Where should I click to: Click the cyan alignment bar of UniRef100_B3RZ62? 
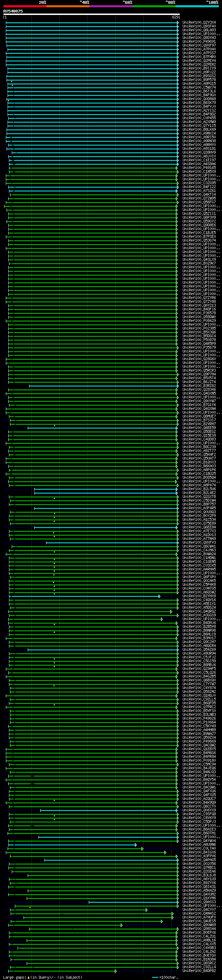(x=103, y=386)
